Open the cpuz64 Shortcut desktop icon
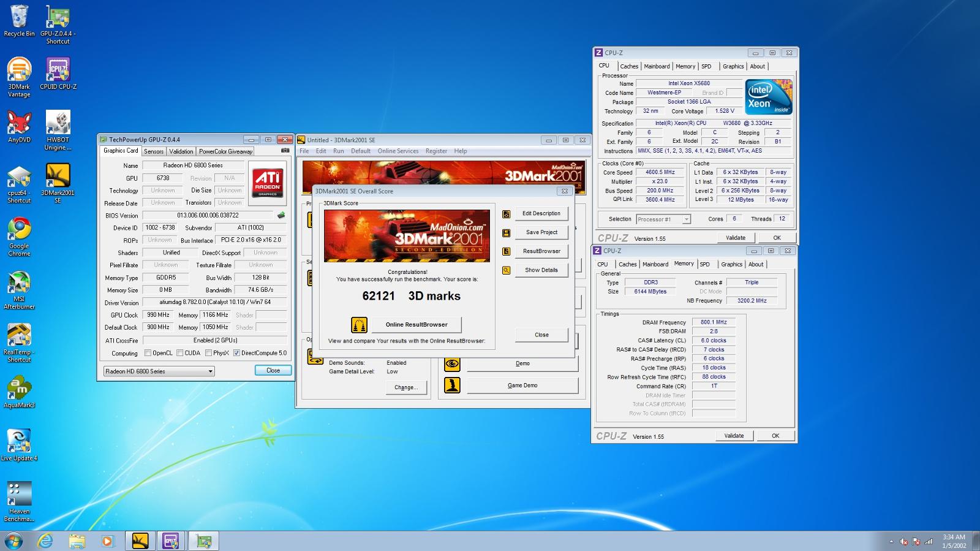The image size is (980, 551). (x=19, y=184)
